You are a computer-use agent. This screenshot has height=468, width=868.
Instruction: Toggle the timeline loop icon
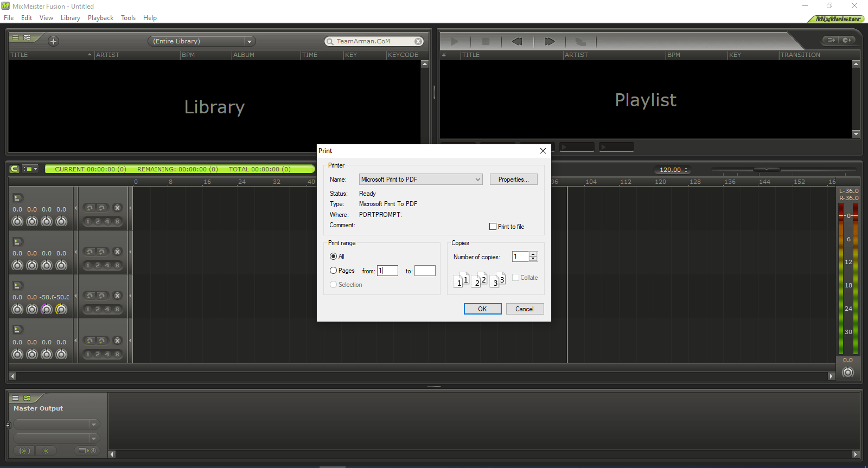tap(15, 169)
